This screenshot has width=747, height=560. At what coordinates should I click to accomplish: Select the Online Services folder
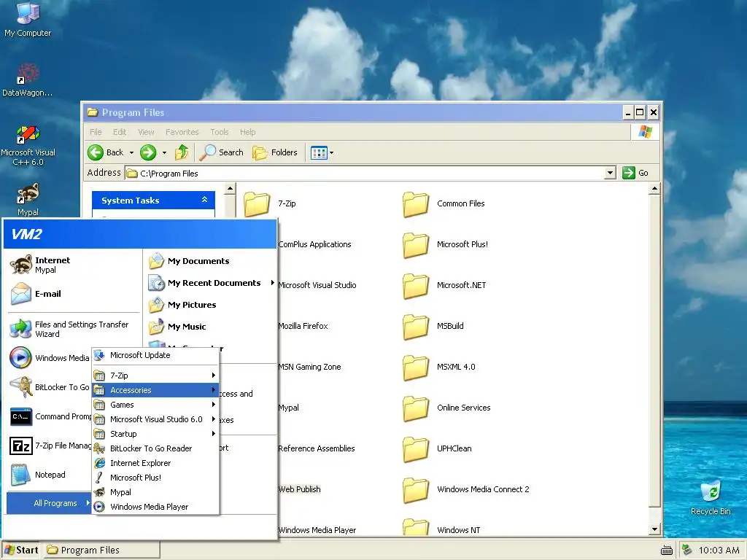point(446,408)
